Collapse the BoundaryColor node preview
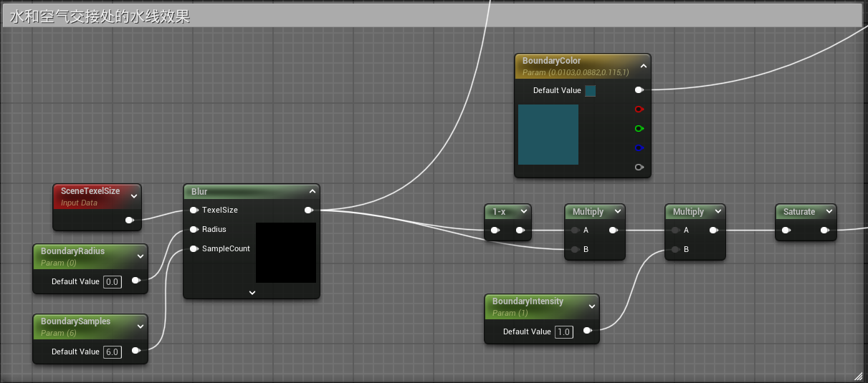Image resolution: width=868 pixels, height=383 pixels. pyautogui.click(x=643, y=66)
